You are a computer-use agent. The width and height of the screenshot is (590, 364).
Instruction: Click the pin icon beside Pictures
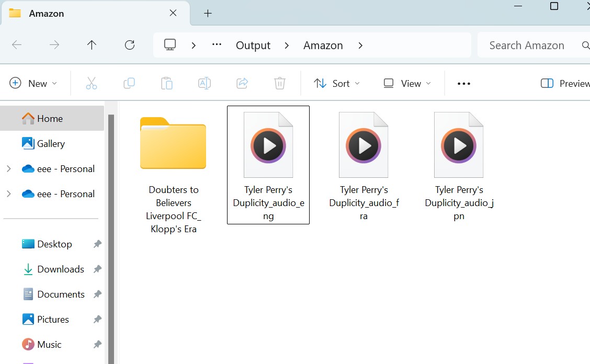pyautogui.click(x=97, y=319)
